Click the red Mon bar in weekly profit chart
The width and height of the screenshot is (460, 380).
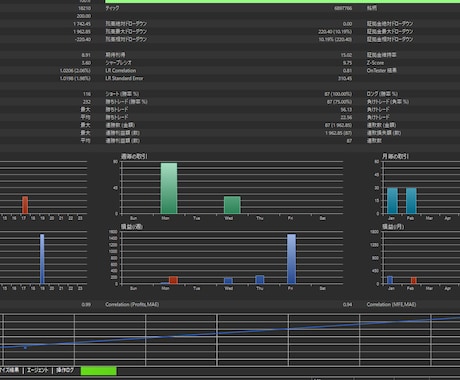coord(173,280)
